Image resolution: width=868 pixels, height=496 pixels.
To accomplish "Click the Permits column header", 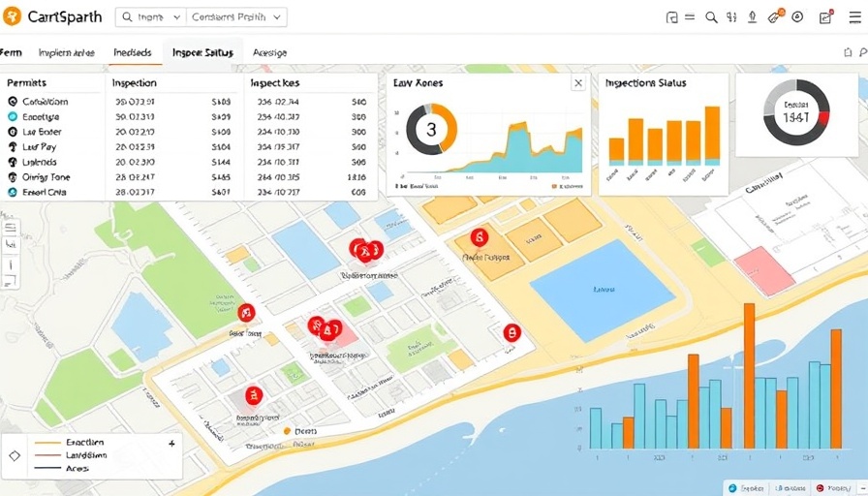I will click(x=26, y=83).
